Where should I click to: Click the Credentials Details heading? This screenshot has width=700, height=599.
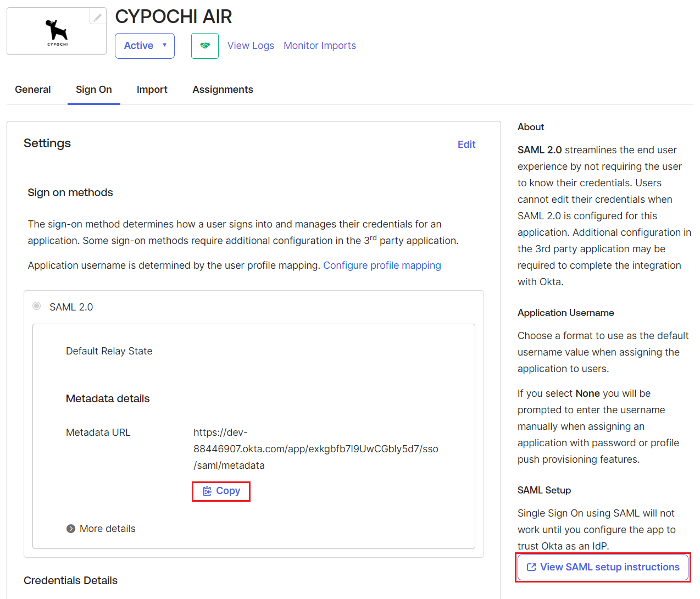[70, 580]
